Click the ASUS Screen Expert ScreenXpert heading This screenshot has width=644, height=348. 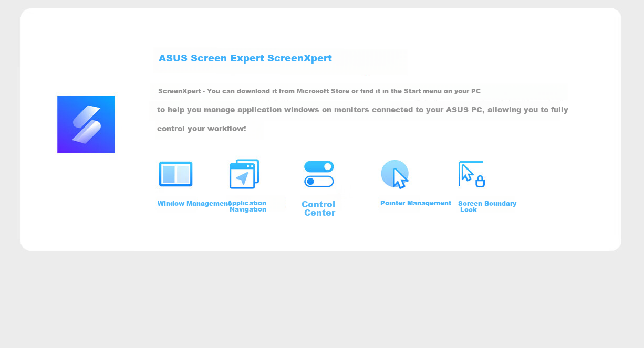[245, 58]
